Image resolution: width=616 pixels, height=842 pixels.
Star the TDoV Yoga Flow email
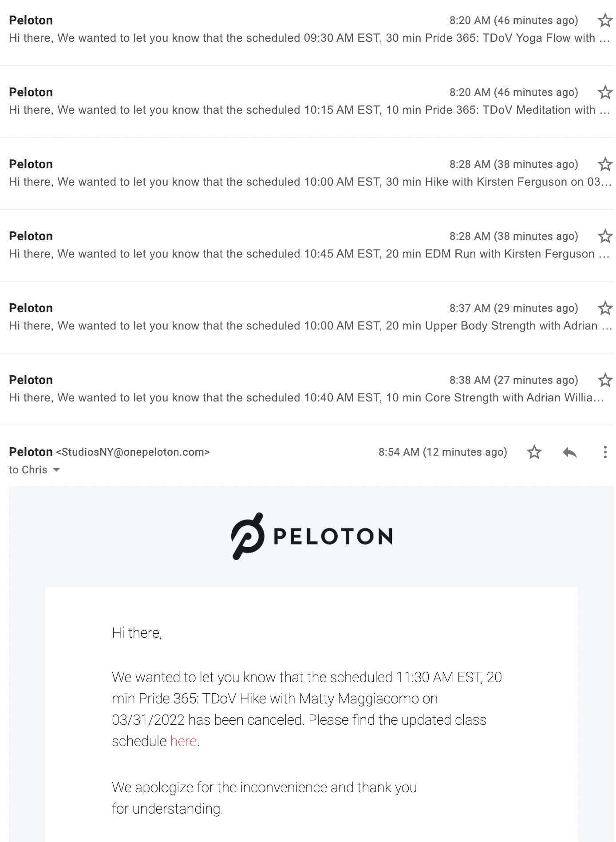[605, 20]
